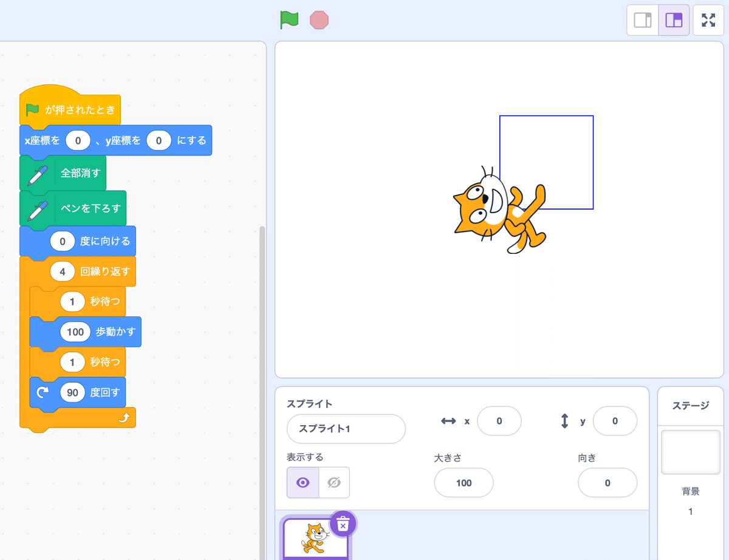Hide the sprite with crossed-eye button
This screenshot has width=729, height=560.
click(x=334, y=482)
